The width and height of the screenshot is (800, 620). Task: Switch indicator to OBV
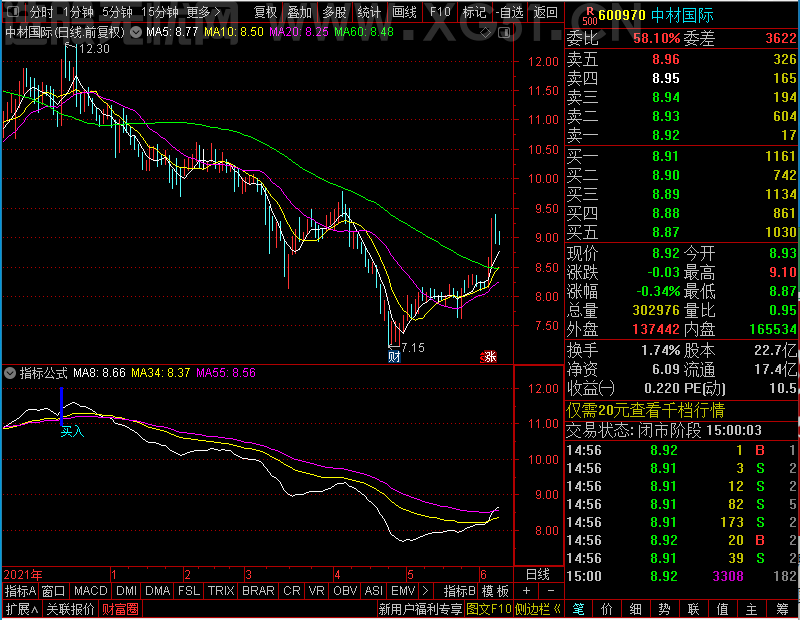point(345,591)
